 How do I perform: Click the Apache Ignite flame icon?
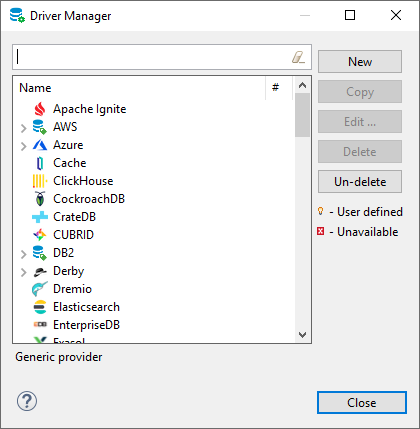[40, 109]
